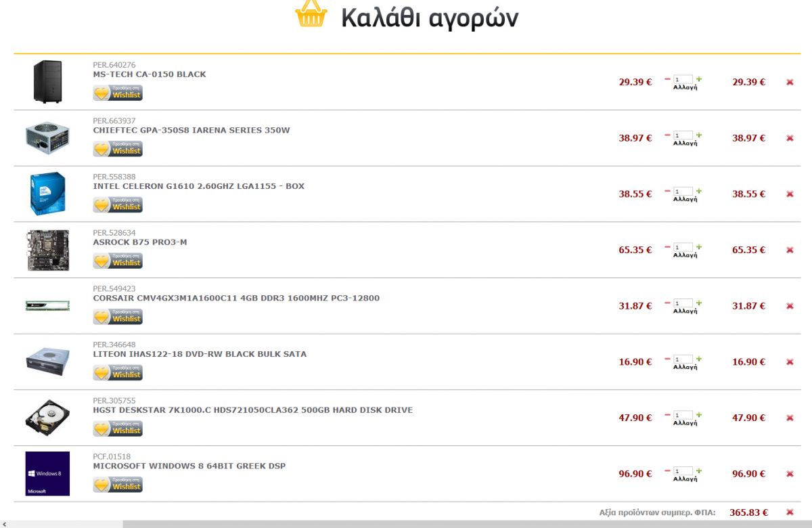Remove MS-TECH CA-0150 BLACK from cart
Screen dimensions: 812x528
(790, 82)
